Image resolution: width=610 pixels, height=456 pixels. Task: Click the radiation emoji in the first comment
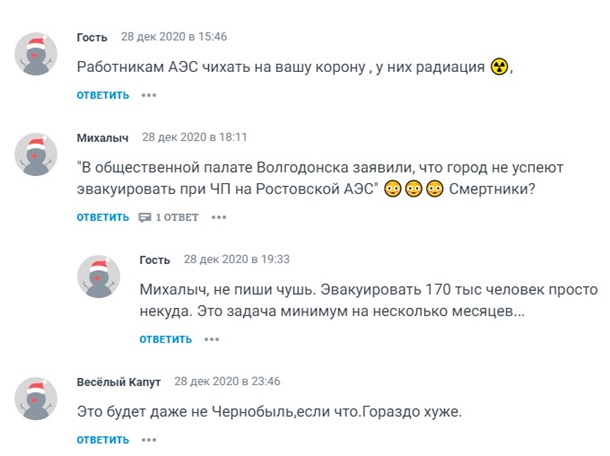click(500, 66)
